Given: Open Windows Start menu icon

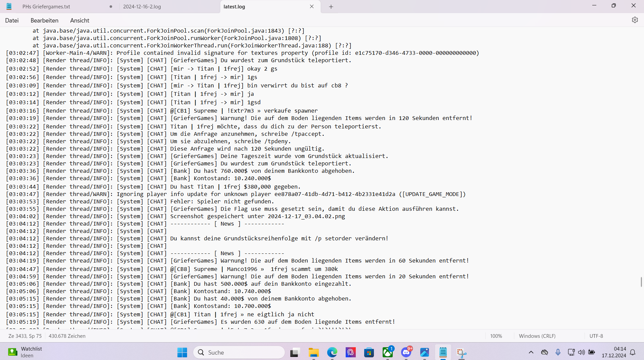Looking at the screenshot, I should pos(182,352).
